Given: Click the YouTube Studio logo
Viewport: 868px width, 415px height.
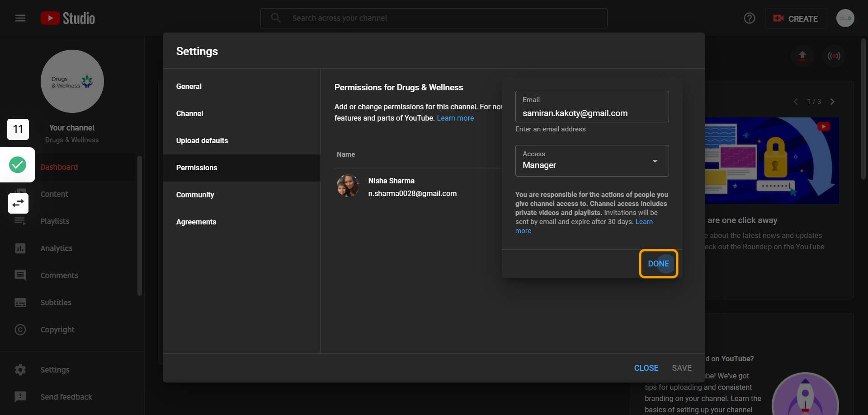Looking at the screenshot, I should click(x=68, y=18).
